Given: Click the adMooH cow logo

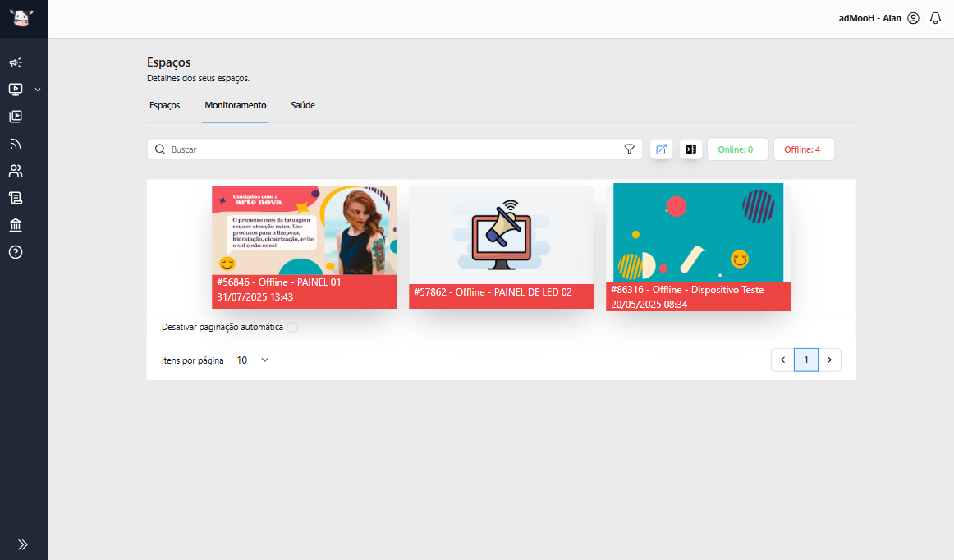Looking at the screenshot, I should (21, 18).
